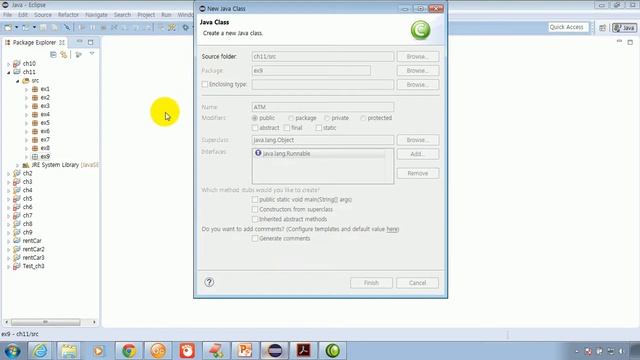640x360 pixels.
Task: Open Adobe Acrobat from the taskbar
Action: click(304, 351)
